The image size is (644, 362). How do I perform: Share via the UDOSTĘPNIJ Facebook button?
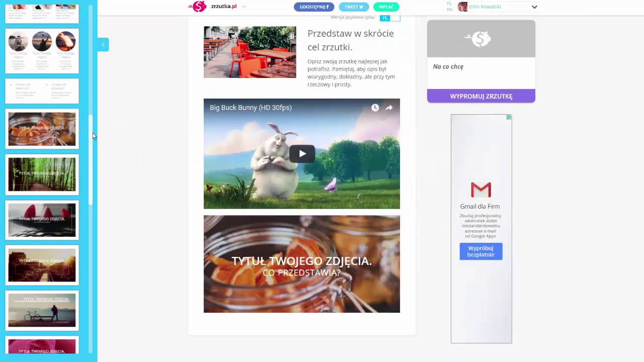314,7
